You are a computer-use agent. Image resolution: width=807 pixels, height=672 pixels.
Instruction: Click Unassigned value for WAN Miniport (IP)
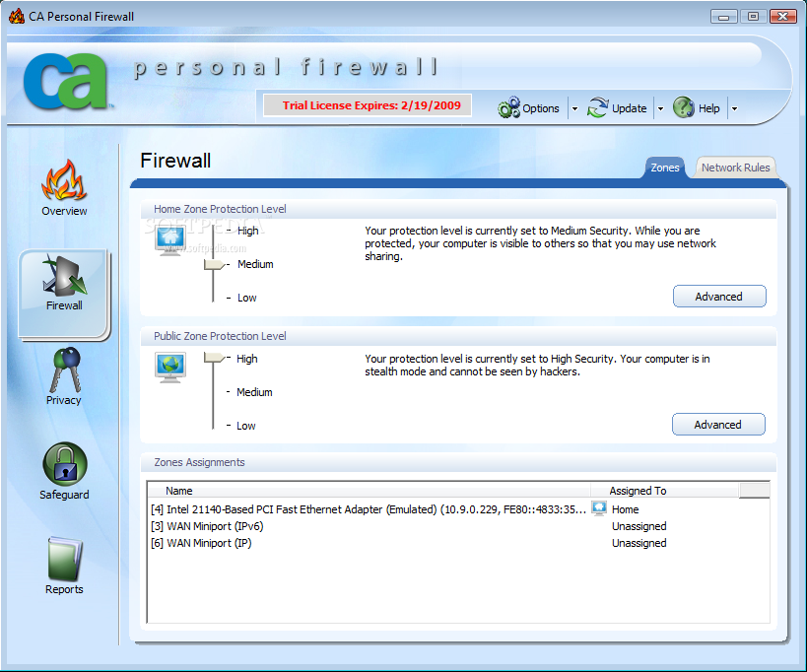point(639,543)
